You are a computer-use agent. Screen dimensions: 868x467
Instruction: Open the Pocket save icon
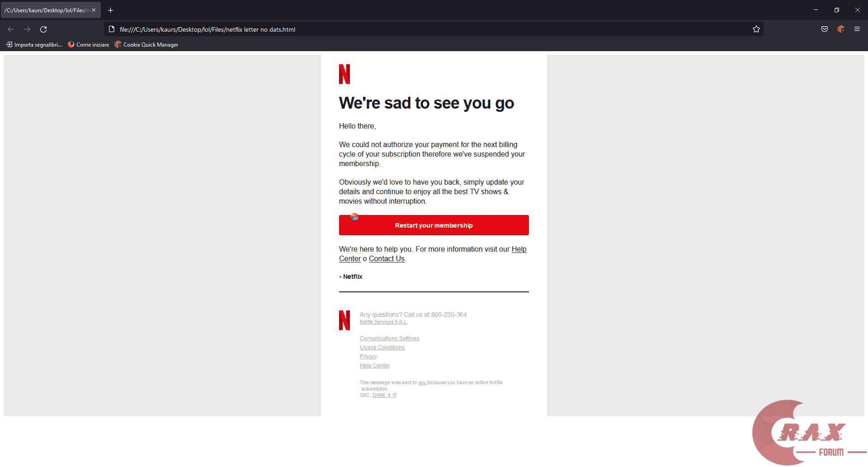(825, 29)
